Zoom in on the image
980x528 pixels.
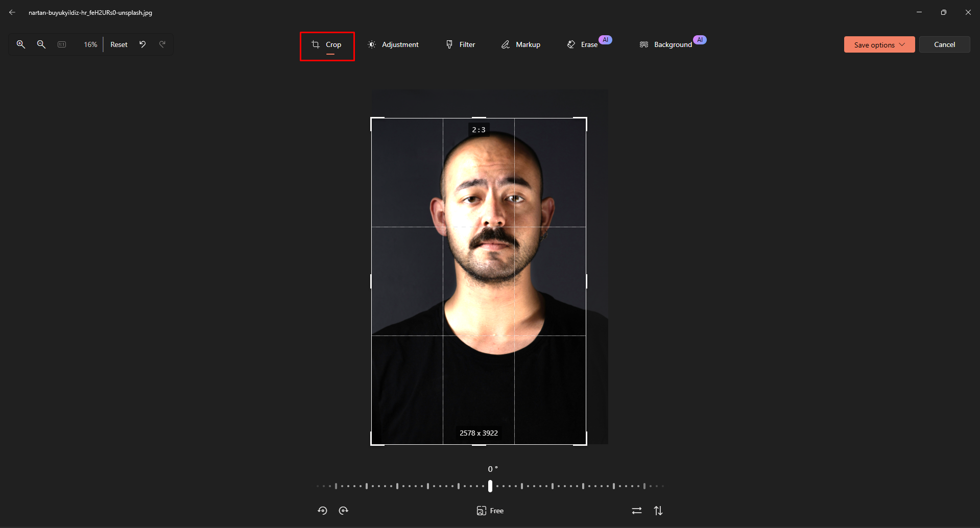[x=21, y=44]
